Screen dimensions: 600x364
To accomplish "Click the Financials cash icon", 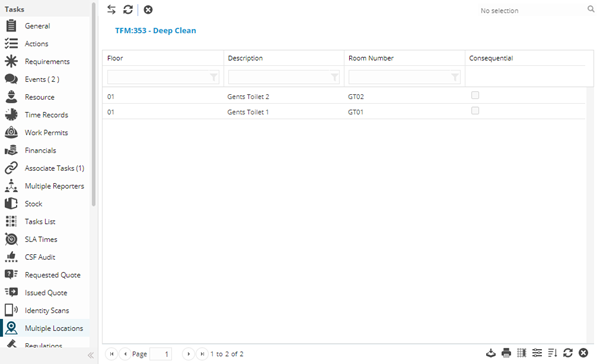I will pyautogui.click(x=11, y=150).
